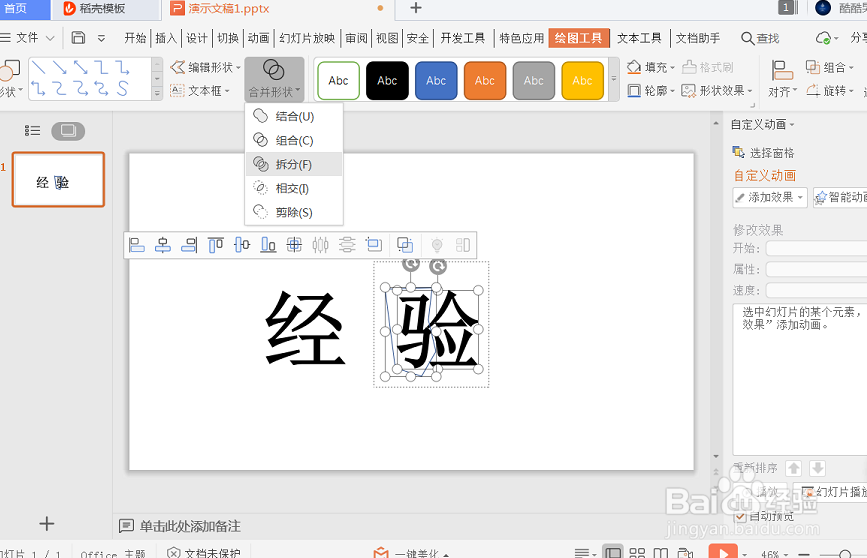This screenshot has height=558, width=867.
Task: Open the 旋转 rotate dropdown
Action: click(830, 91)
